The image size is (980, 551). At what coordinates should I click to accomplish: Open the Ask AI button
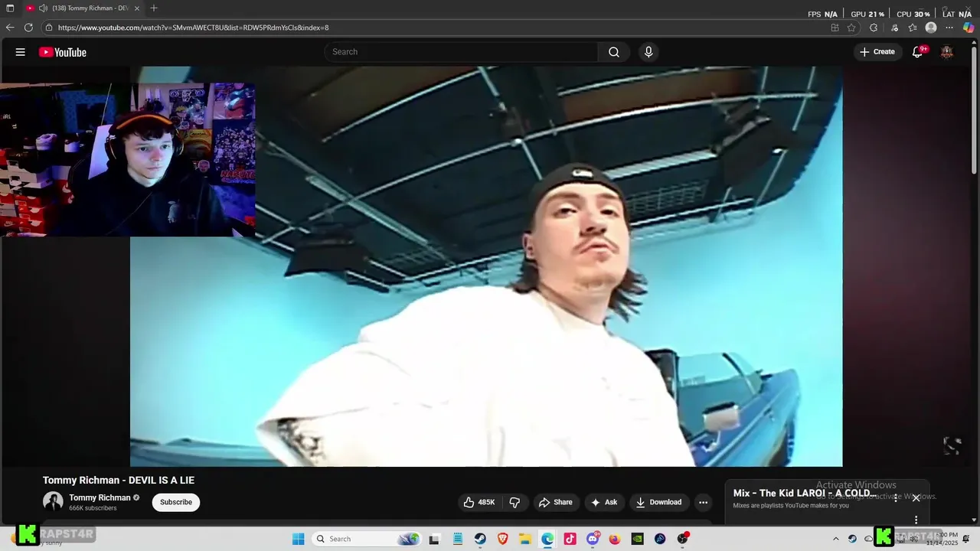[604, 502]
